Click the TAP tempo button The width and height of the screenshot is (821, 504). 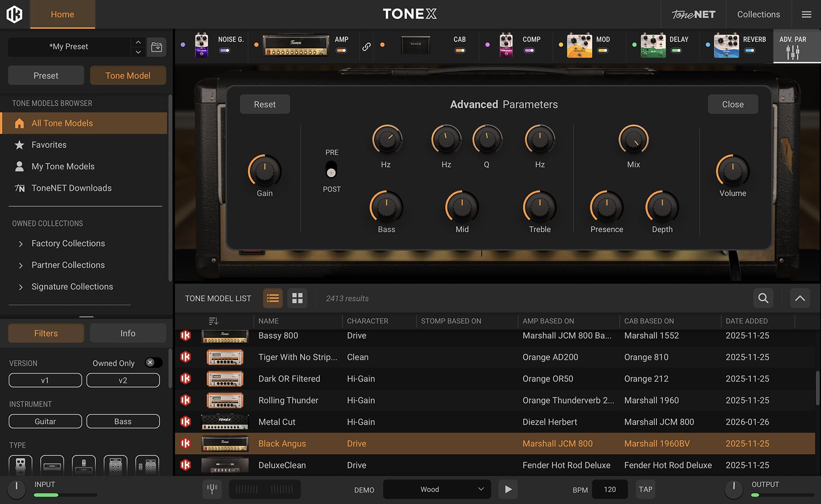(x=645, y=489)
